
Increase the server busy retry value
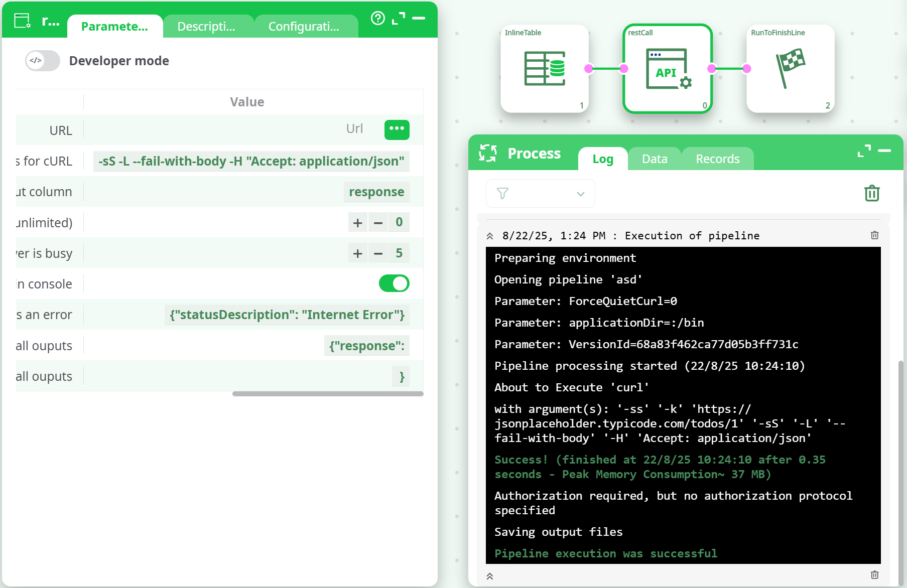[357, 253]
